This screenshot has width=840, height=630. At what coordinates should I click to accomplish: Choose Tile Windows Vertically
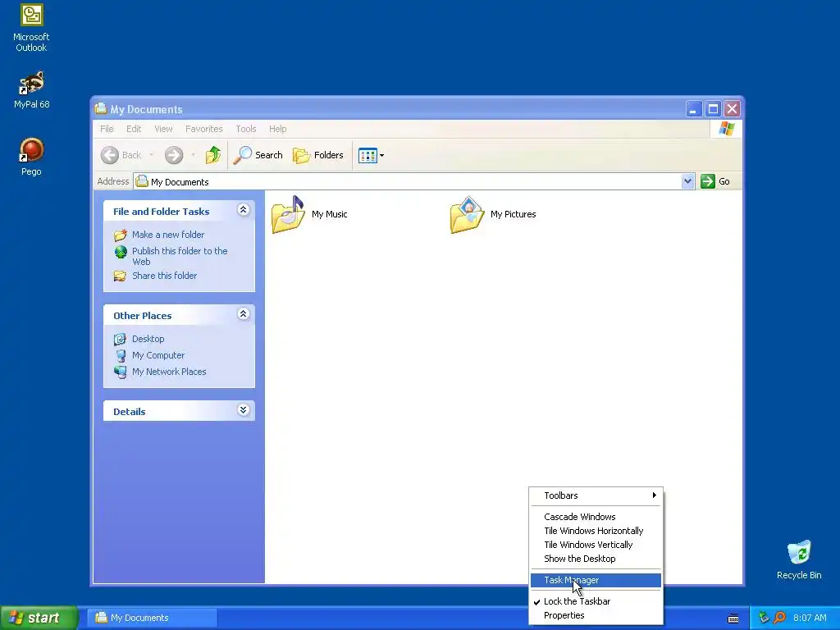(596, 545)
